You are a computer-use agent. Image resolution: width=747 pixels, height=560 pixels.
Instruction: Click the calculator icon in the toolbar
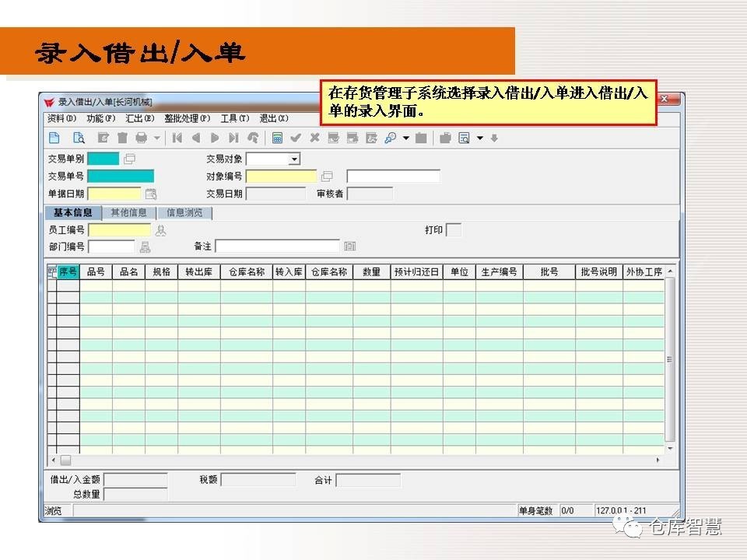point(276,138)
